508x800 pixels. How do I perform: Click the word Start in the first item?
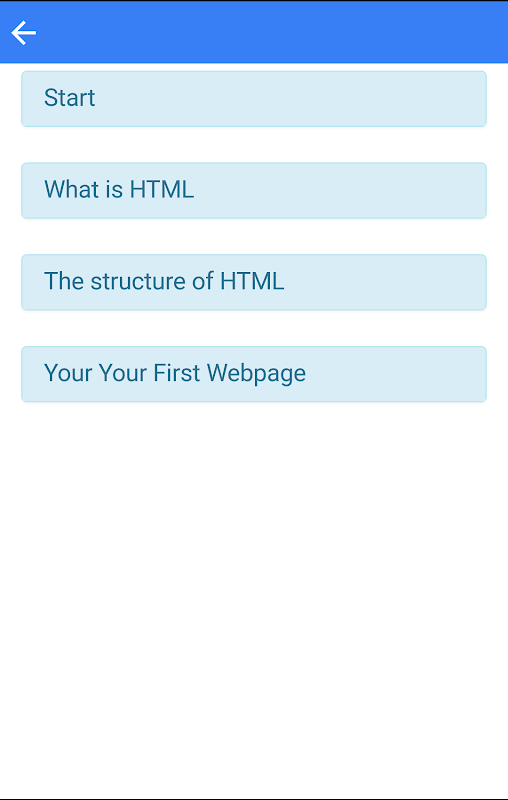pyautogui.click(x=69, y=97)
